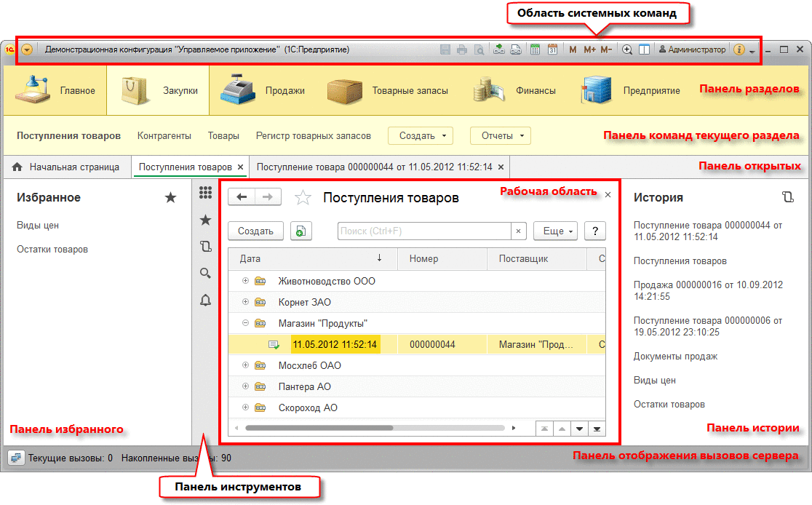
Task: Click the M- memory subtract button
Action: tap(606, 49)
